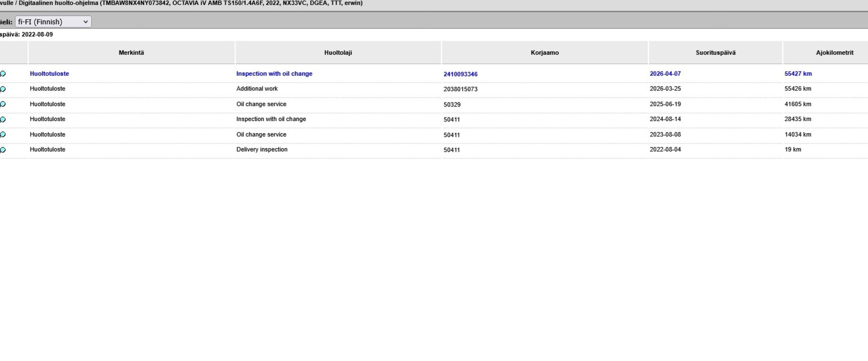Select the radio button beside the Delivery inspection row
868x361 pixels.
point(3,150)
